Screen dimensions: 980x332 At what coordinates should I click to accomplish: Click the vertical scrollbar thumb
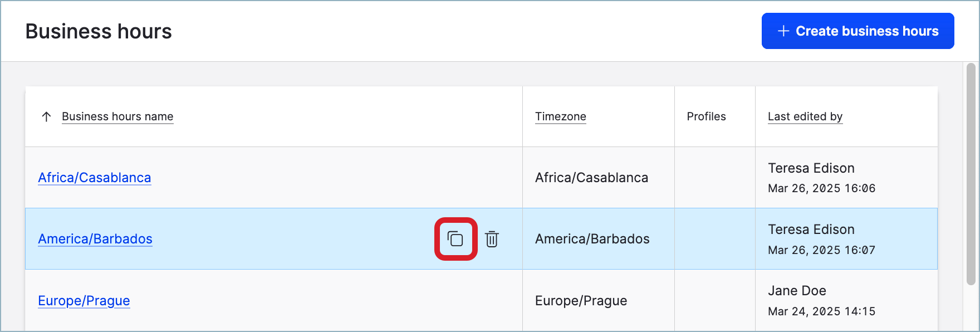[971, 173]
